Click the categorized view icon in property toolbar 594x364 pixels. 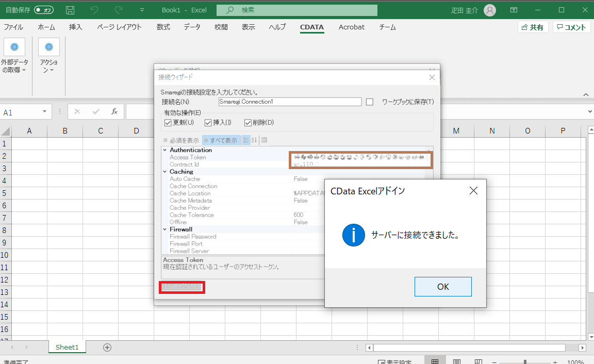246,140
